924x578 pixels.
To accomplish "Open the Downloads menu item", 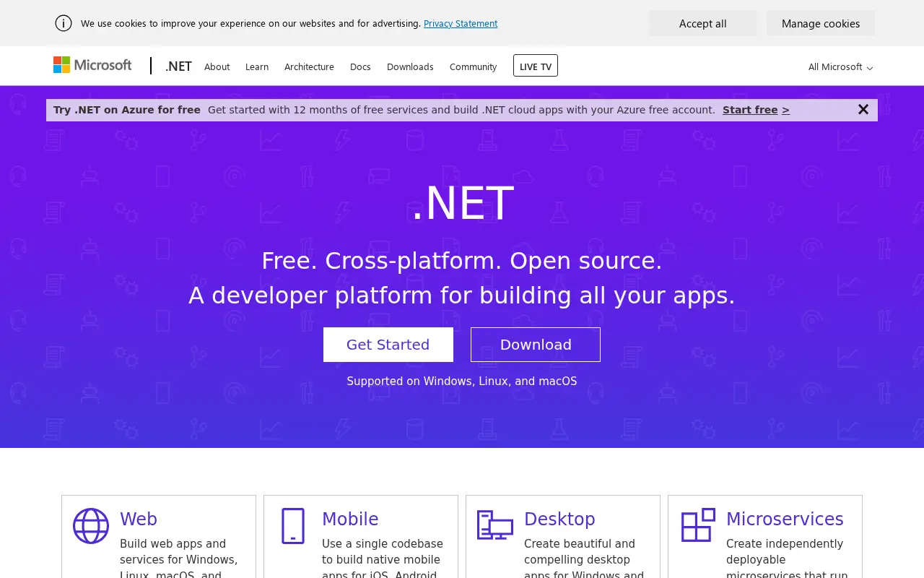I will (410, 66).
